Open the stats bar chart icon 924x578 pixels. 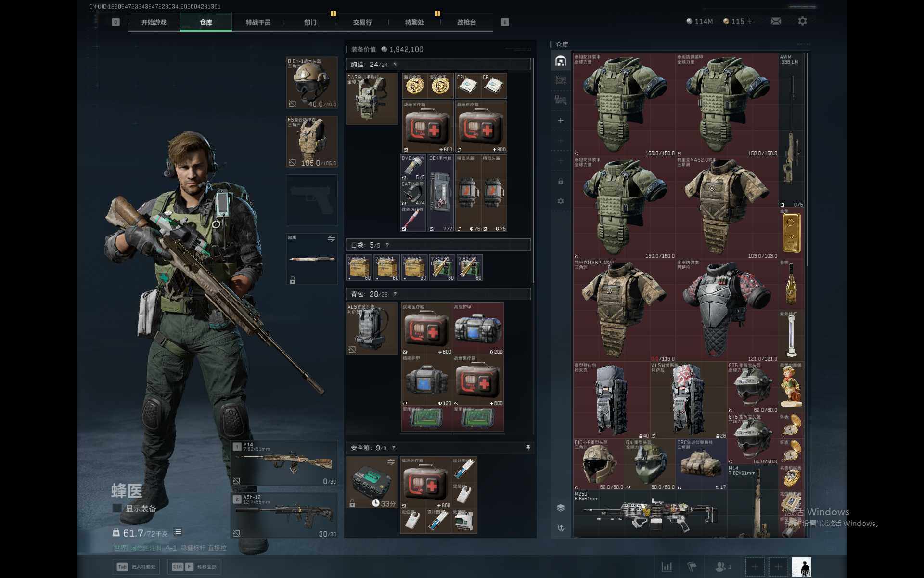point(667,567)
